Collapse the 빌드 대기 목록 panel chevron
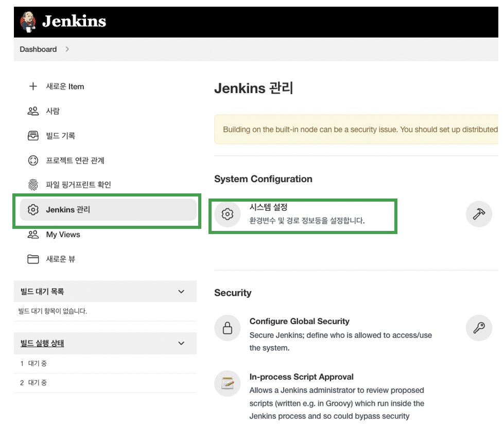 [181, 292]
